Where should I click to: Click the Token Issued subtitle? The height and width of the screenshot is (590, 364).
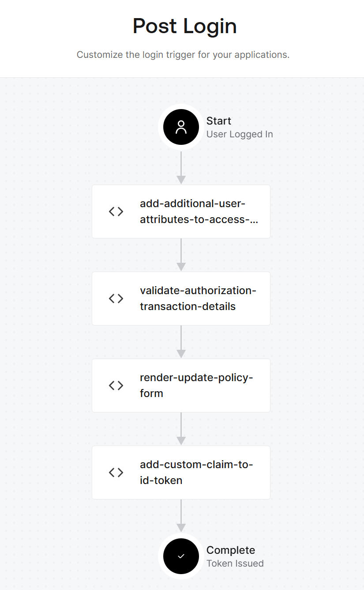coord(235,564)
